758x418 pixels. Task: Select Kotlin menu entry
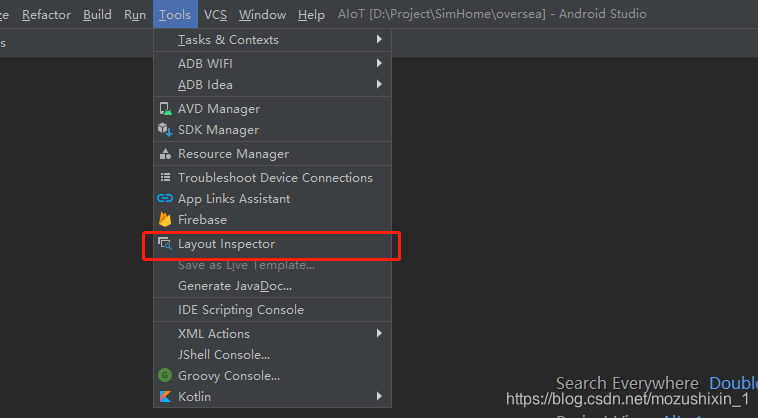pos(272,397)
